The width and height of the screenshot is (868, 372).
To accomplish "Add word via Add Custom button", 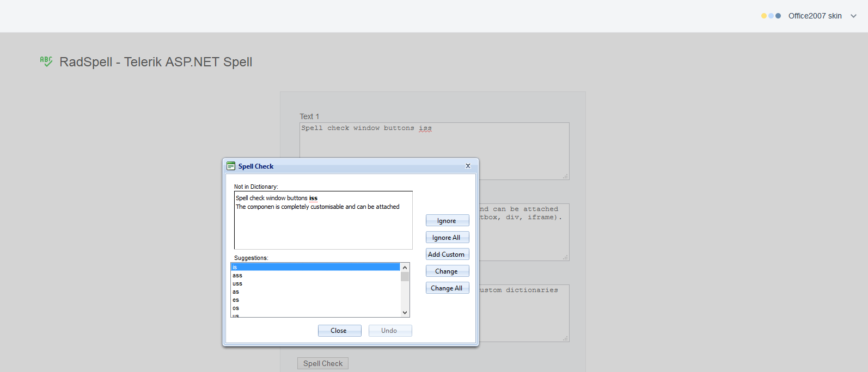I will pyautogui.click(x=447, y=255).
